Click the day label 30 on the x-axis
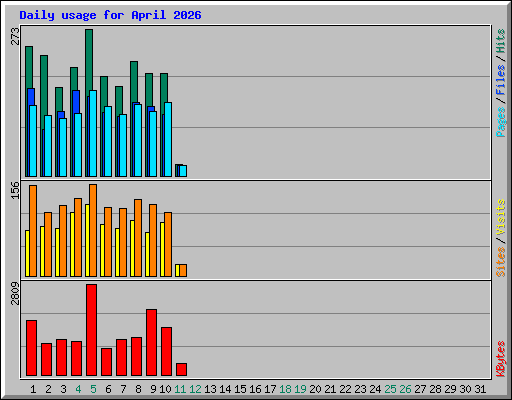512x400 pixels. 465,389
